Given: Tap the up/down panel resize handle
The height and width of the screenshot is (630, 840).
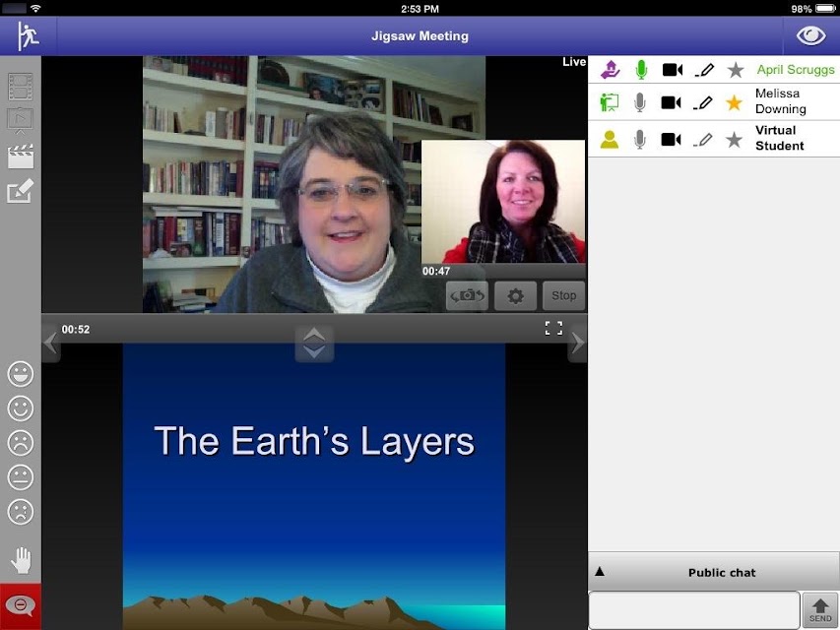Looking at the screenshot, I should tap(314, 344).
